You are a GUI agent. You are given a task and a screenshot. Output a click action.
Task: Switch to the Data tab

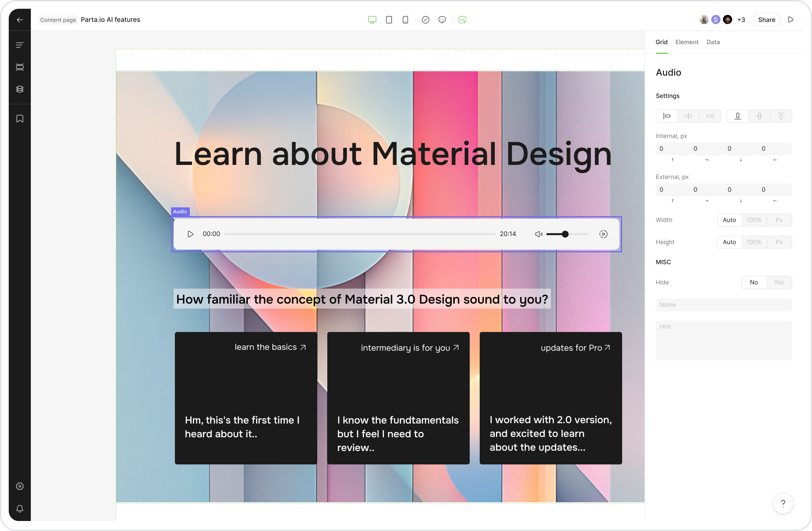(x=713, y=42)
